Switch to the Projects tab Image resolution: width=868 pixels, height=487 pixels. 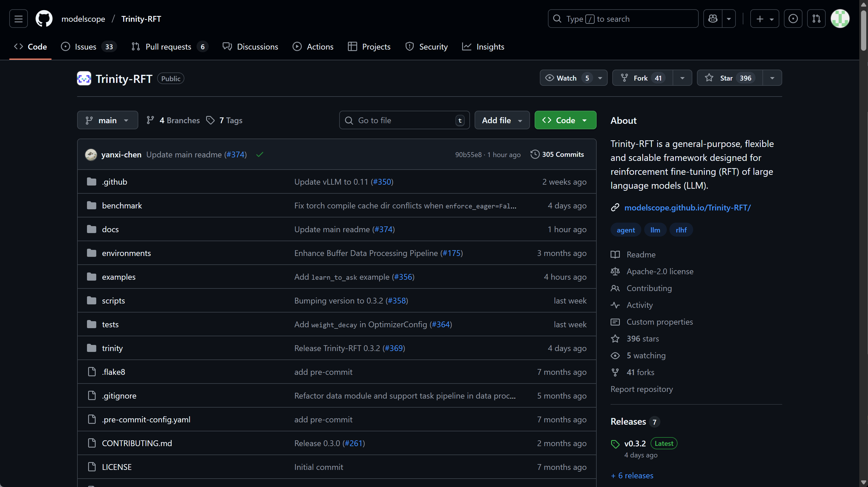tap(369, 46)
